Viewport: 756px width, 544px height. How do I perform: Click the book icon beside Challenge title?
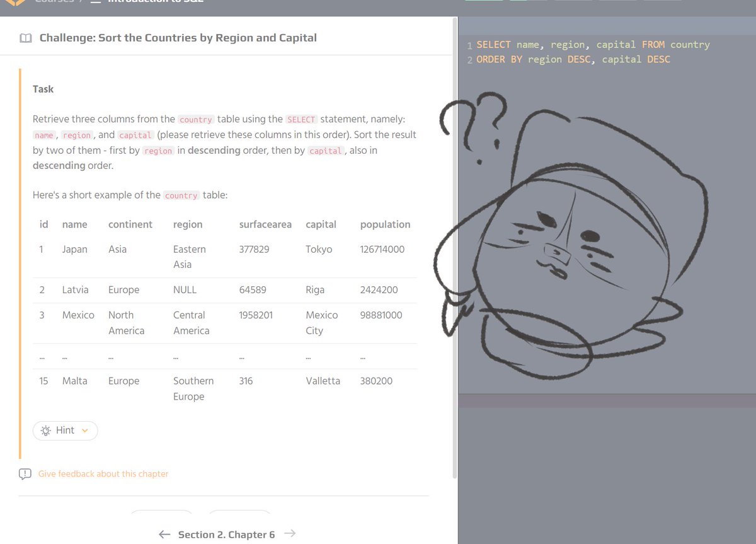(x=25, y=38)
